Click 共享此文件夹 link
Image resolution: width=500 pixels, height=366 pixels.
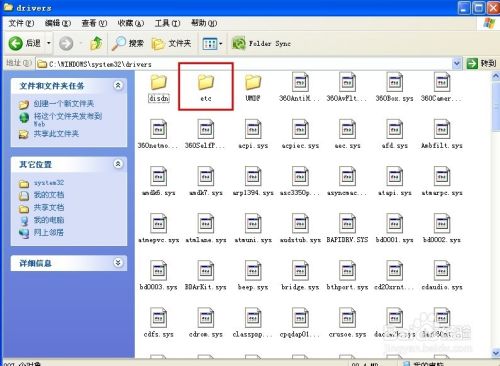49,134
